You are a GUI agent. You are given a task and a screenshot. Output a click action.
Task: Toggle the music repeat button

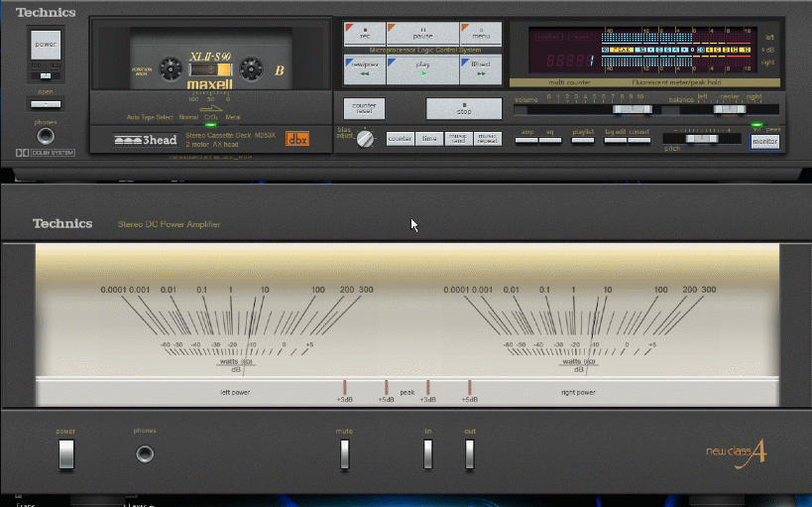coord(488,139)
